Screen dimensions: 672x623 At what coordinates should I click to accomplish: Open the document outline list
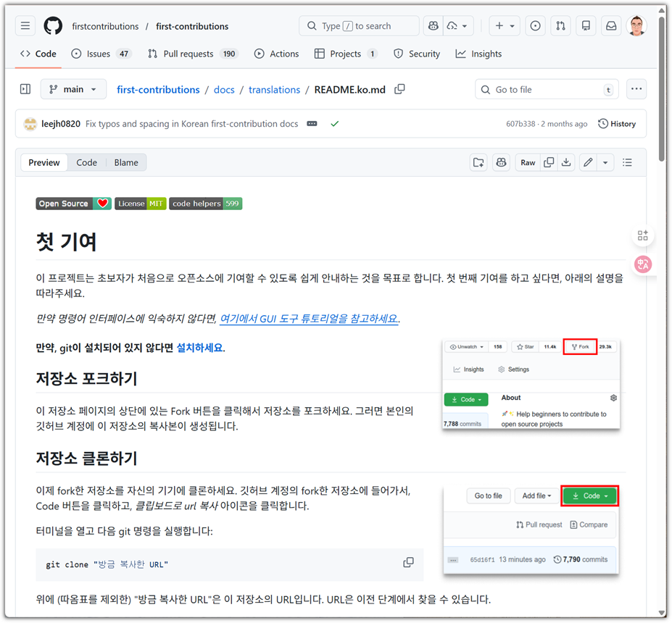point(627,163)
